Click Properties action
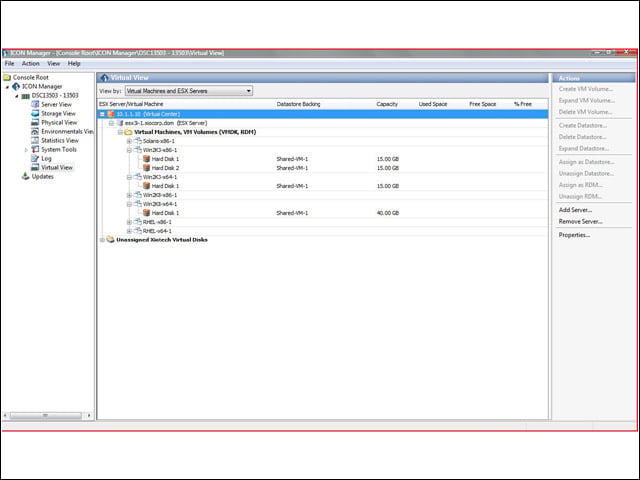Screen dimensions: 640x480 click(x=574, y=235)
